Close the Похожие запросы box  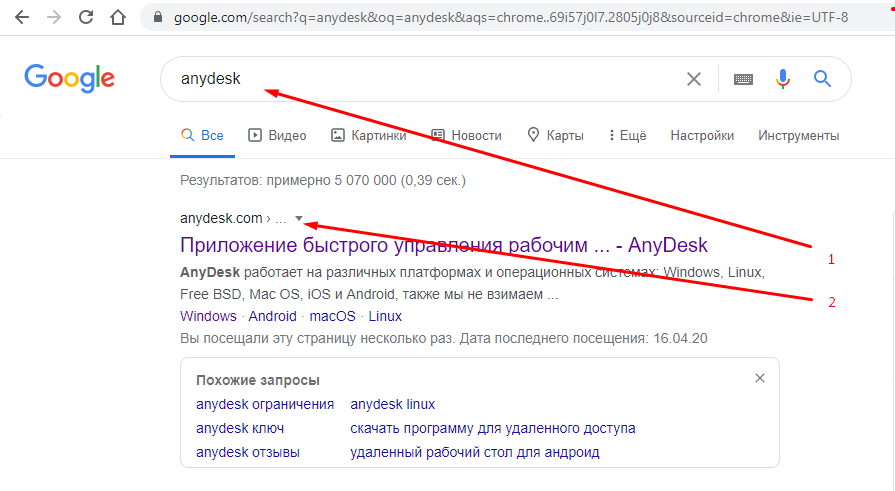760,378
